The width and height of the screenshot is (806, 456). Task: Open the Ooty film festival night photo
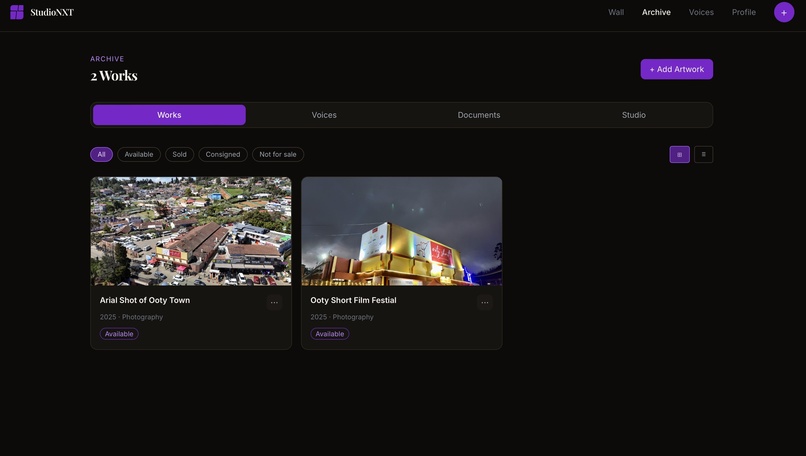pos(401,231)
